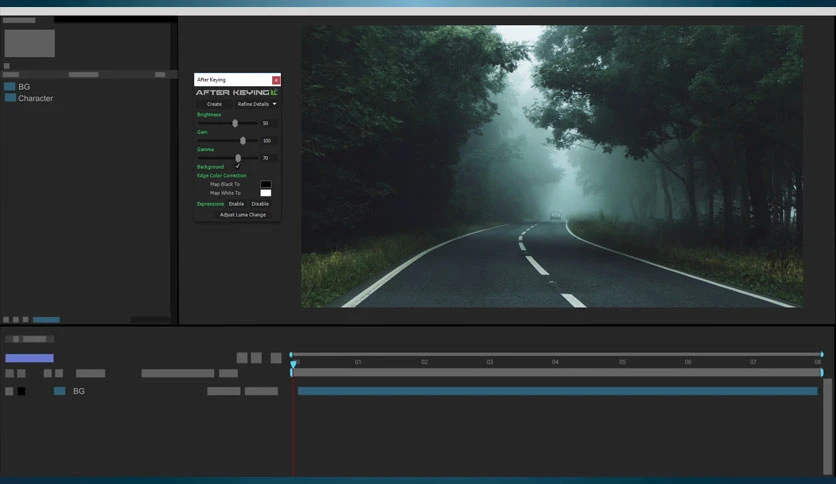This screenshot has height=484, width=836.
Task: Click the 06 mark on the time ruler
Action: [x=688, y=362]
